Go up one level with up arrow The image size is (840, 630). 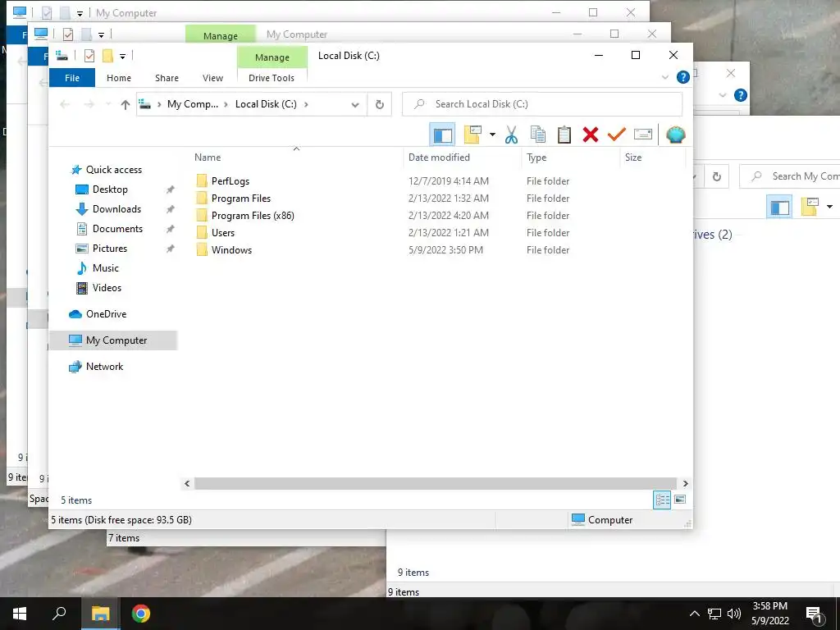tap(126, 104)
